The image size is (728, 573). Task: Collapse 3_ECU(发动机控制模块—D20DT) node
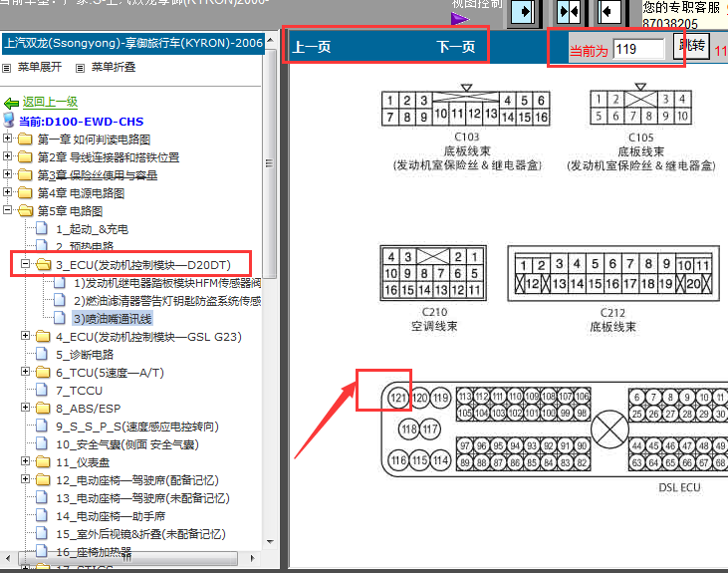pos(26,264)
